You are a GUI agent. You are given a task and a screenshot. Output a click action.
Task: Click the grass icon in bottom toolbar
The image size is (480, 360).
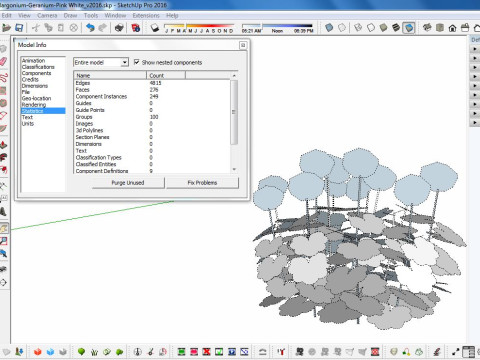point(94,352)
